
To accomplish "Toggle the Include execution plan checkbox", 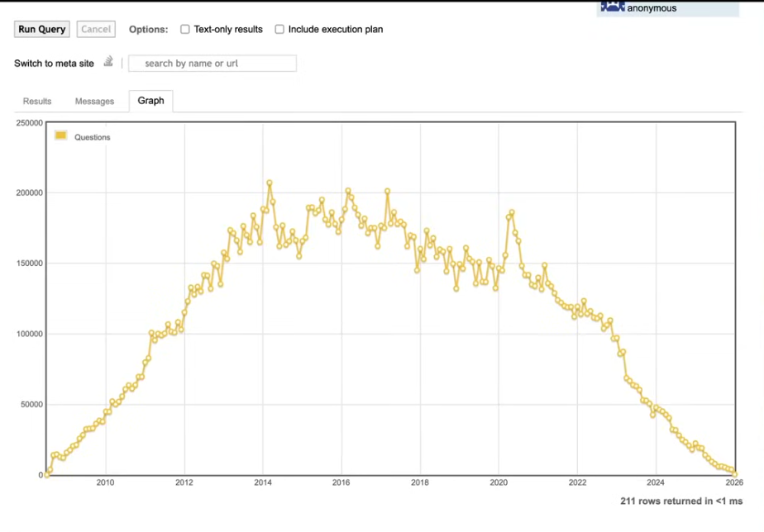I will (x=279, y=30).
